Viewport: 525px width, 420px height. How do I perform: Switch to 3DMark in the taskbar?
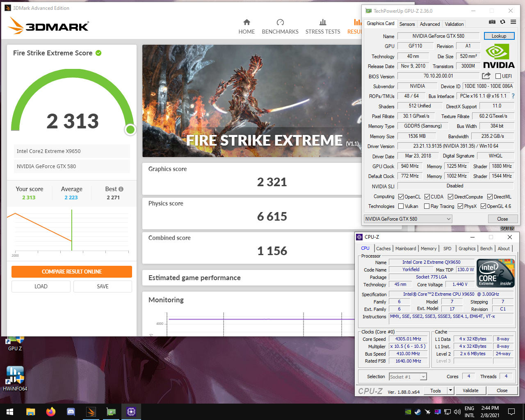tap(91, 412)
